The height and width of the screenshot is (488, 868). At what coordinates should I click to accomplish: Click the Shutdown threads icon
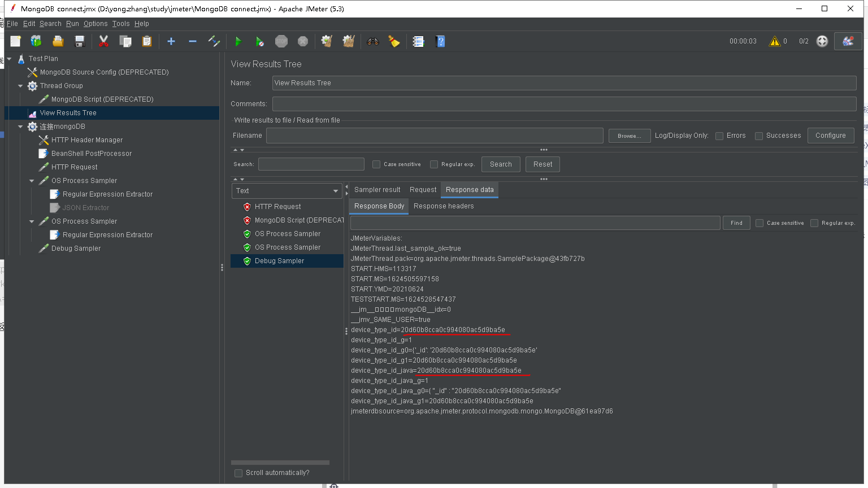click(303, 41)
